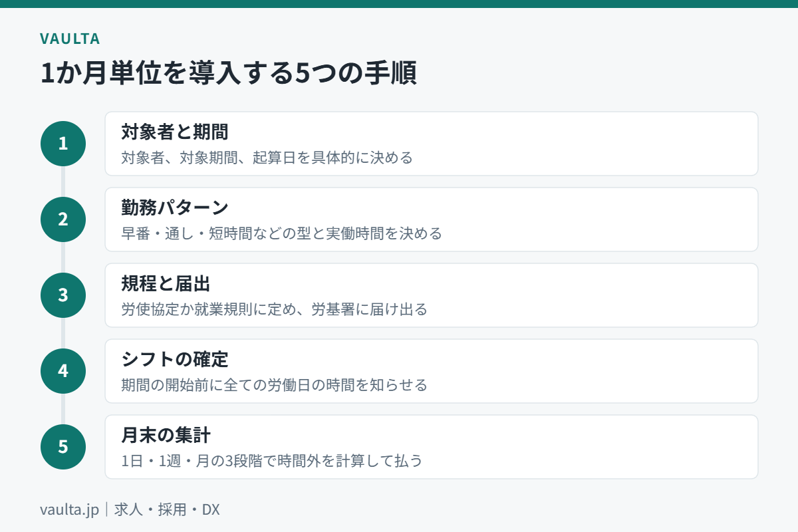Screen dimensions: 798x532
Task: Select the 勤務パターン card title
Action: [x=175, y=207]
